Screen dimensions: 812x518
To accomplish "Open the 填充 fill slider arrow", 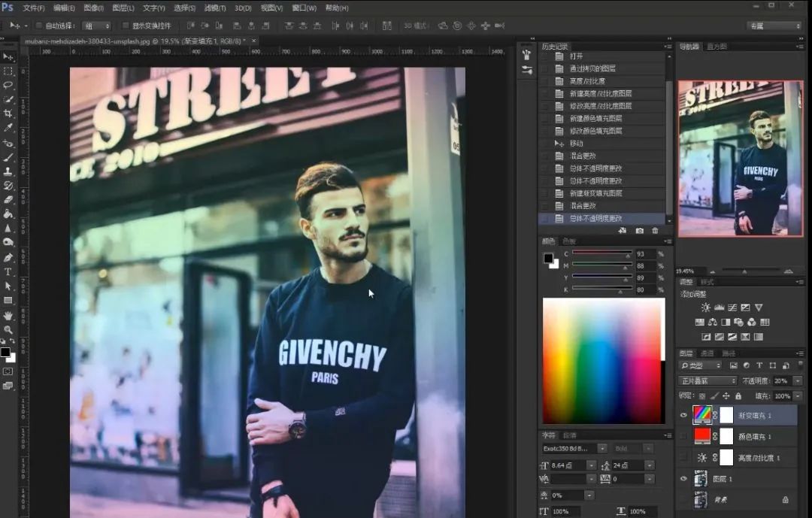I will 798,396.
